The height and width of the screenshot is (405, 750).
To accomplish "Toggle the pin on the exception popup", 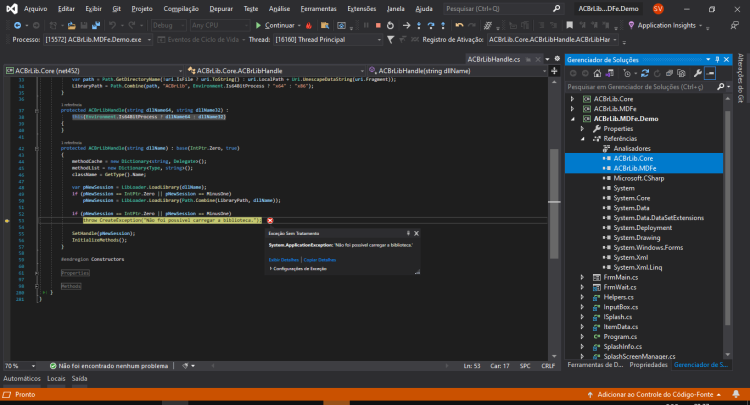I will point(408,233).
